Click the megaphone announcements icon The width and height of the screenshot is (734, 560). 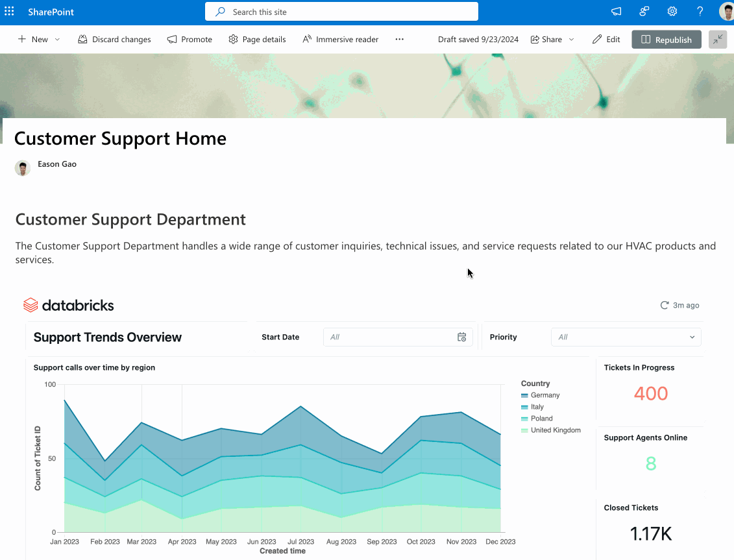coord(616,12)
